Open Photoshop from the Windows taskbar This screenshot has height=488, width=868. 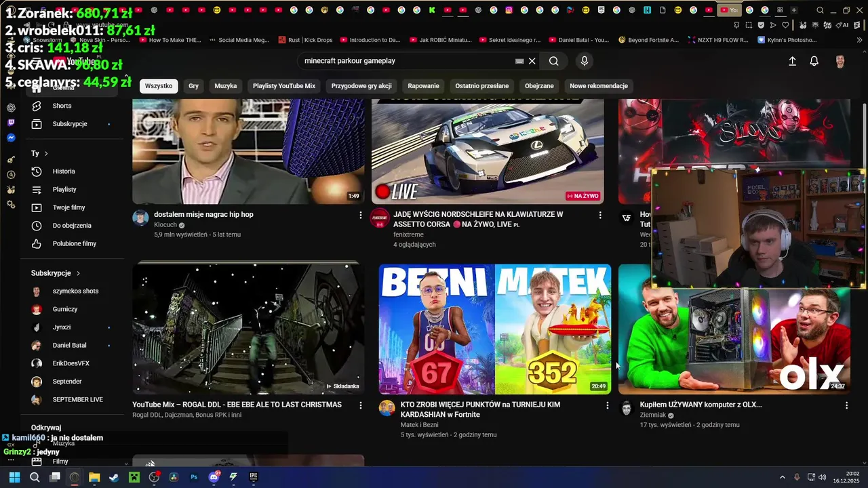(x=193, y=477)
